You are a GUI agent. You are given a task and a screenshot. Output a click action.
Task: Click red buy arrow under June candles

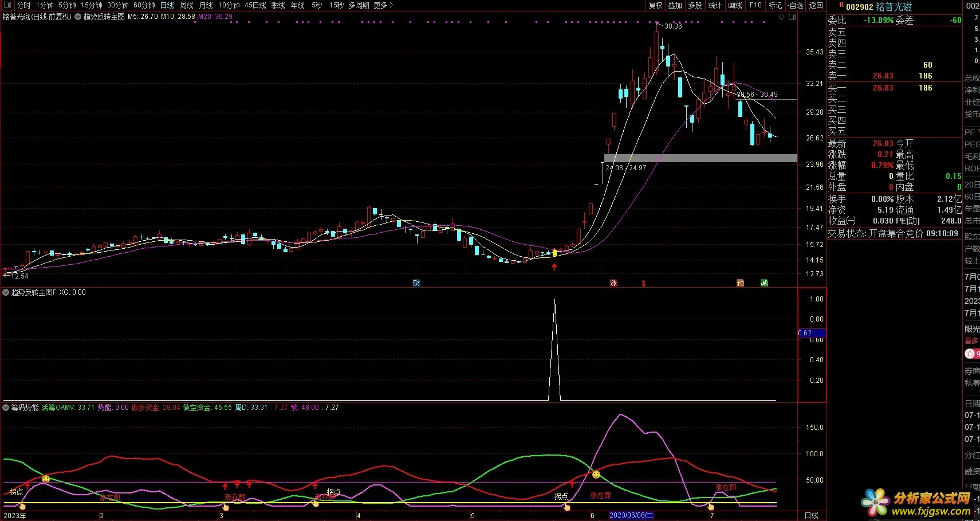click(554, 267)
